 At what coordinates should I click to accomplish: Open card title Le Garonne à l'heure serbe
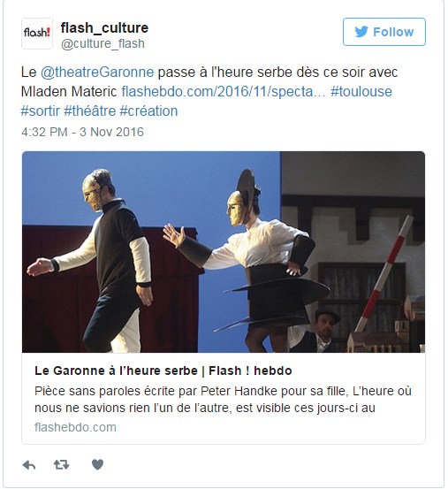point(163,371)
